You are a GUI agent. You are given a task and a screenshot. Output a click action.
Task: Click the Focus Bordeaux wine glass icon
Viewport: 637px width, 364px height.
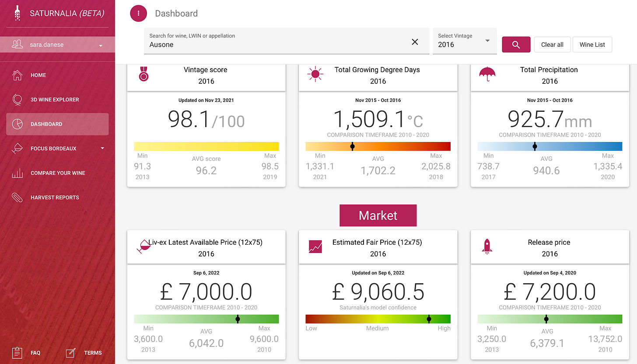point(17,149)
